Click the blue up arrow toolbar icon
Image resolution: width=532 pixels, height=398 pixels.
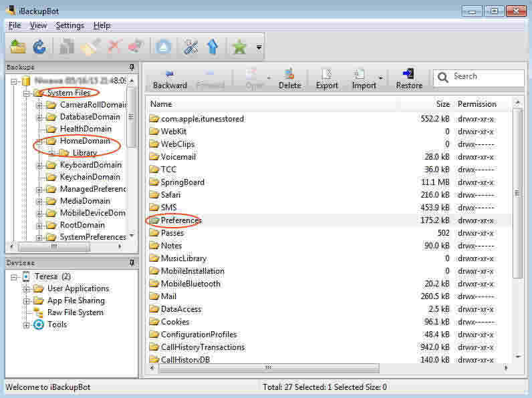[x=213, y=47]
